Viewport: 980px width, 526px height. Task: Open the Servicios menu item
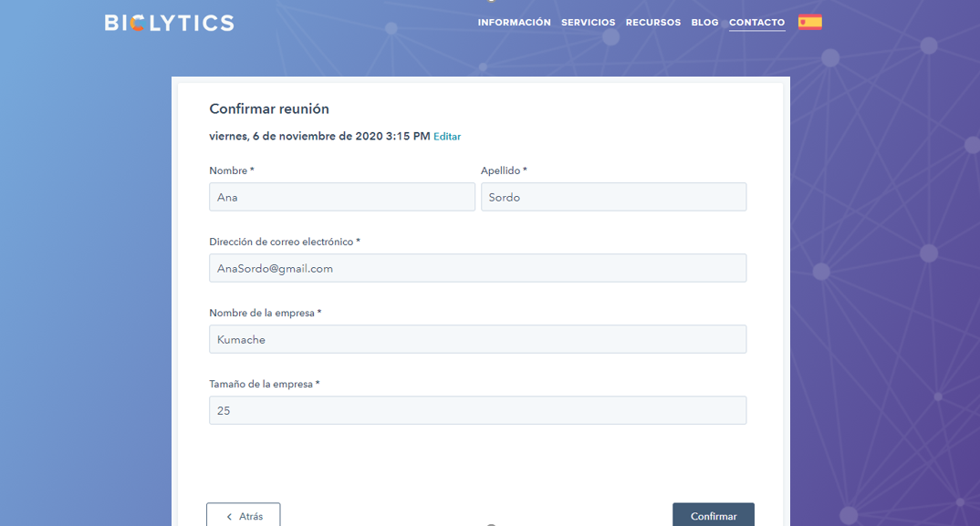point(589,23)
